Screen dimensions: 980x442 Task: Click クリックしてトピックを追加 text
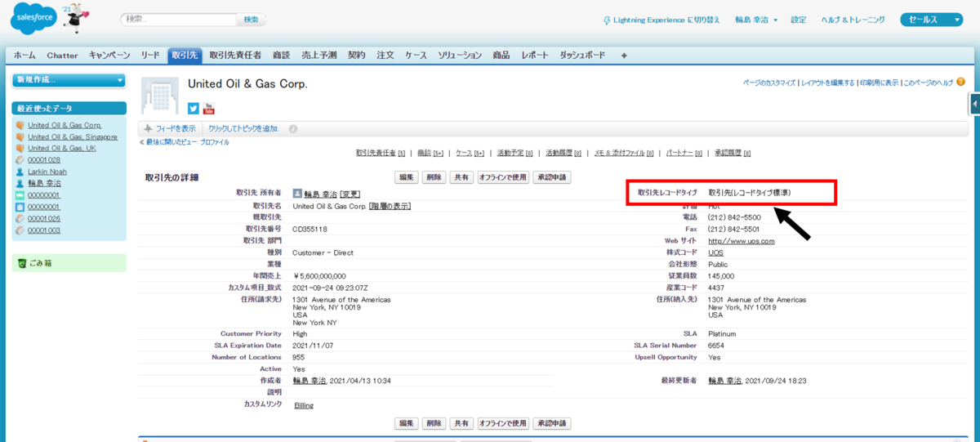pyautogui.click(x=243, y=129)
